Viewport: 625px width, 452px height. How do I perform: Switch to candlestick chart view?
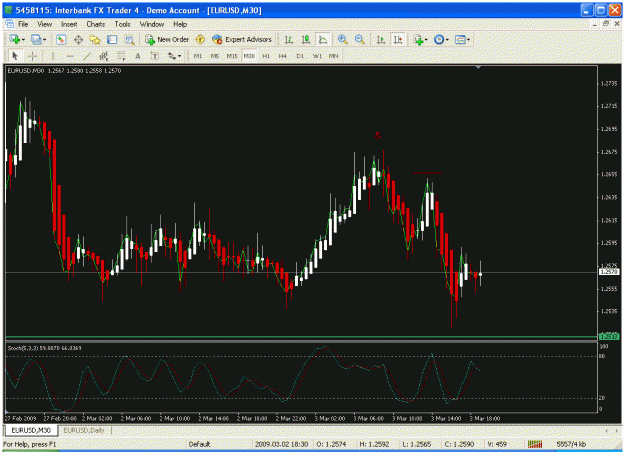pyautogui.click(x=306, y=39)
